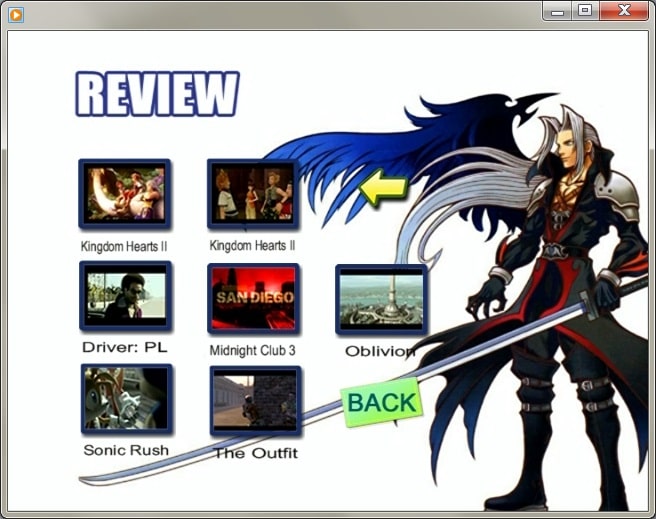Viewport: 656px width, 519px height.
Task: Click the green BACK button
Action: [382, 402]
